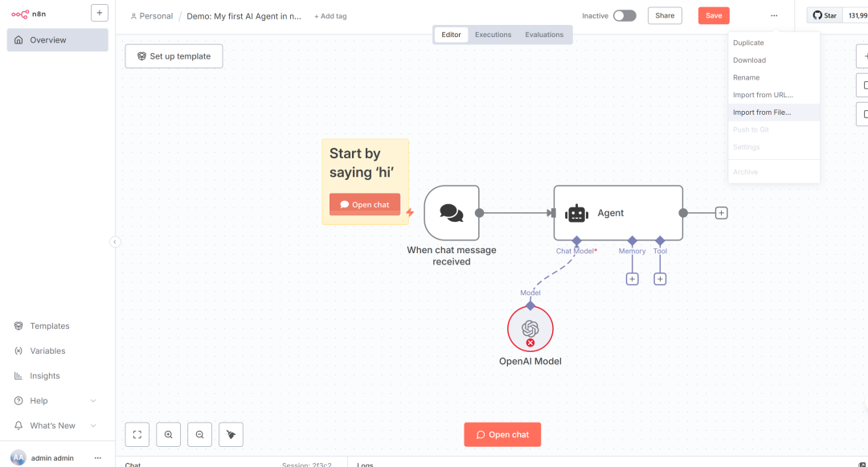This screenshot has height=467, width=868.
Task: Click the Share button
Action: click(665, 15)
